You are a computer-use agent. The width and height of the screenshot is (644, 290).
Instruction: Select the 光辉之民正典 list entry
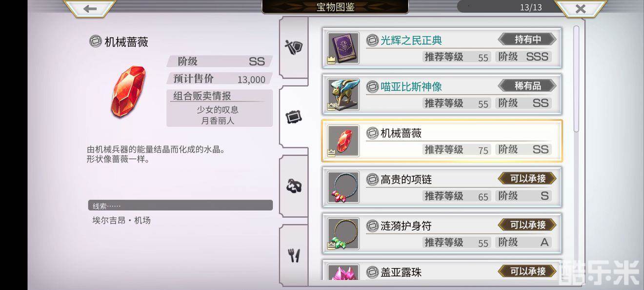click(x=442, y=48)
